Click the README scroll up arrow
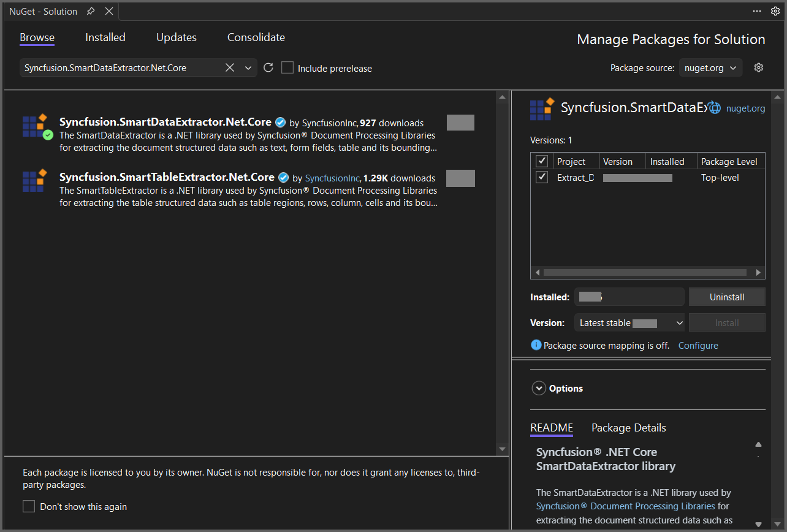This screenshot has height=532, width=787. 758,444
